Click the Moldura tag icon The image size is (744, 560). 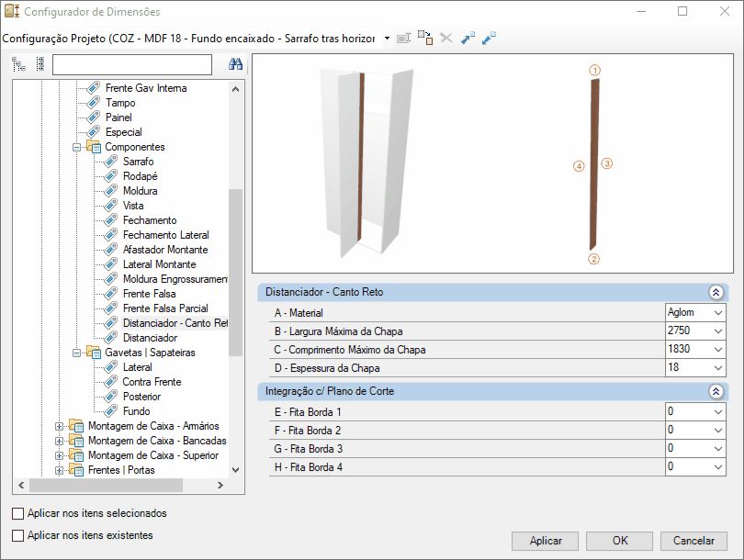(111, 191)
